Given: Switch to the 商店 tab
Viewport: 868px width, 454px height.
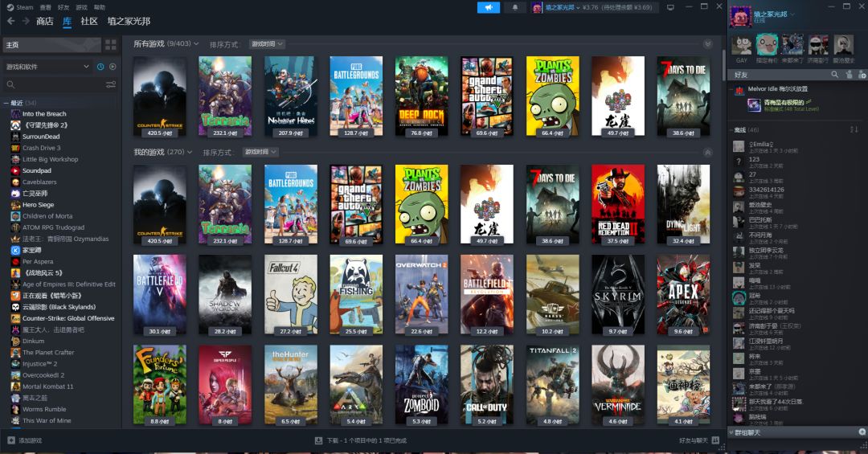Looking at the screenshot, I should [45, 21].
